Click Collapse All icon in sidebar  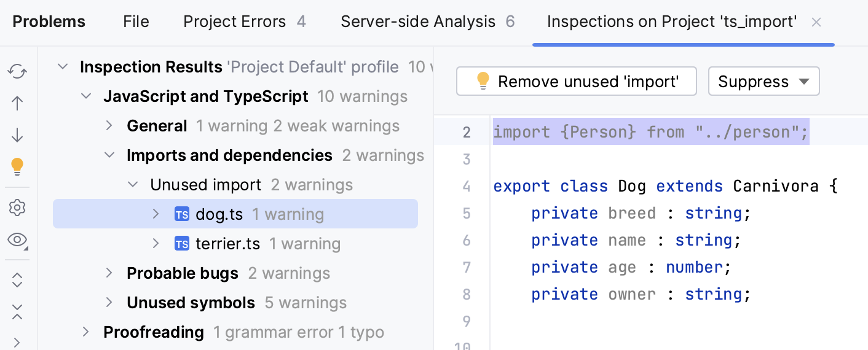point(17,311)
